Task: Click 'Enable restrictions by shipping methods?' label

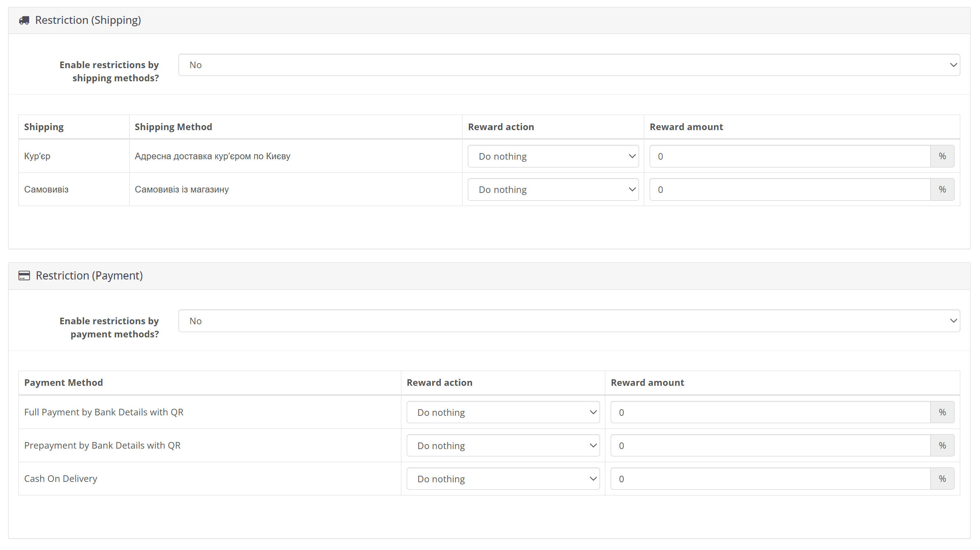Action: coord(109,71)
